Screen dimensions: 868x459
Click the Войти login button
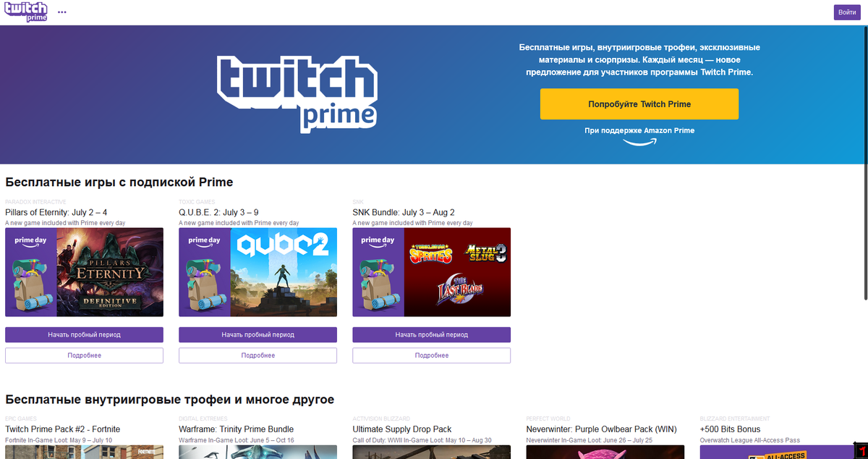[x=847, y=12]
